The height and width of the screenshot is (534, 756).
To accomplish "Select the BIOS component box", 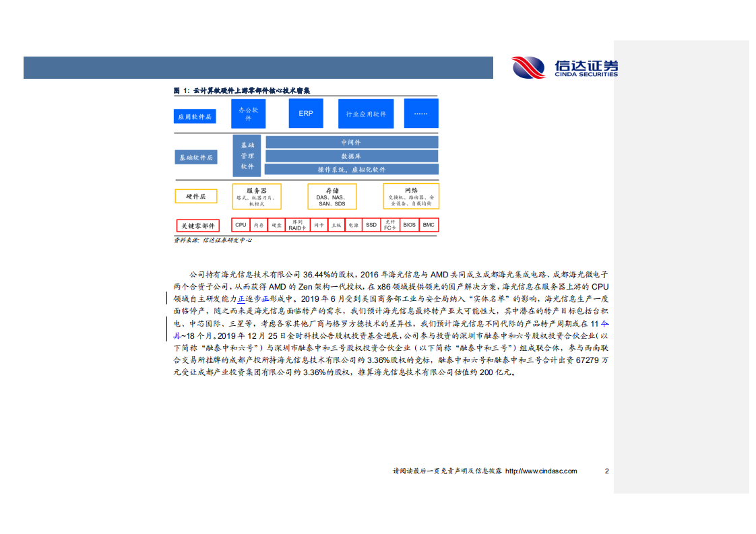I will point(409,225).
